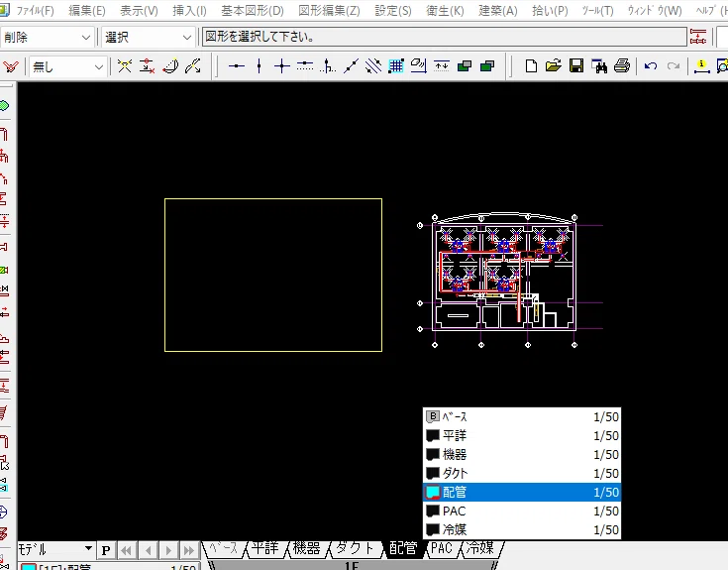Click the black swatch of 平詳 layer
The width and height of the screenshot is (728, 570).
pyautogui.click(x=433, y=436)
